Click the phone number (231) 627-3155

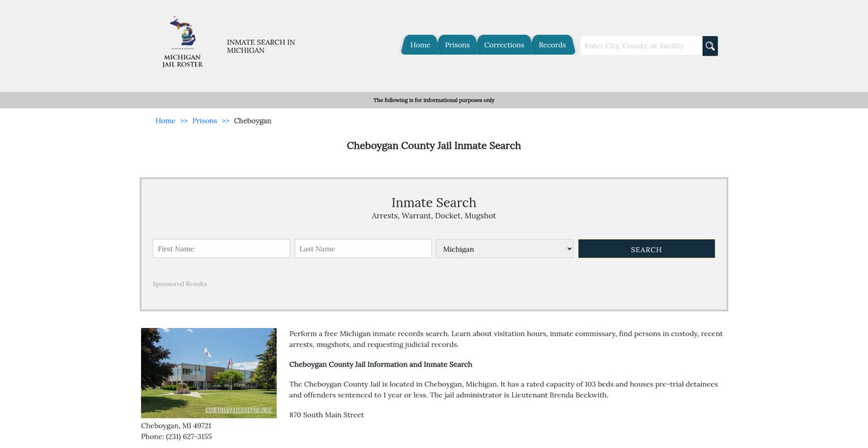coord(189,436)
